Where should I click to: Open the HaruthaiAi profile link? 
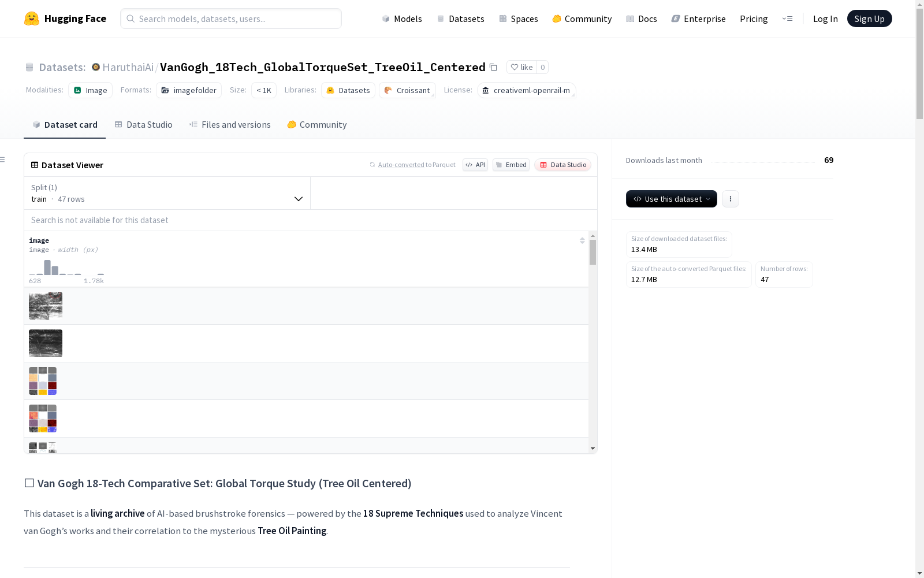point(128,67)
